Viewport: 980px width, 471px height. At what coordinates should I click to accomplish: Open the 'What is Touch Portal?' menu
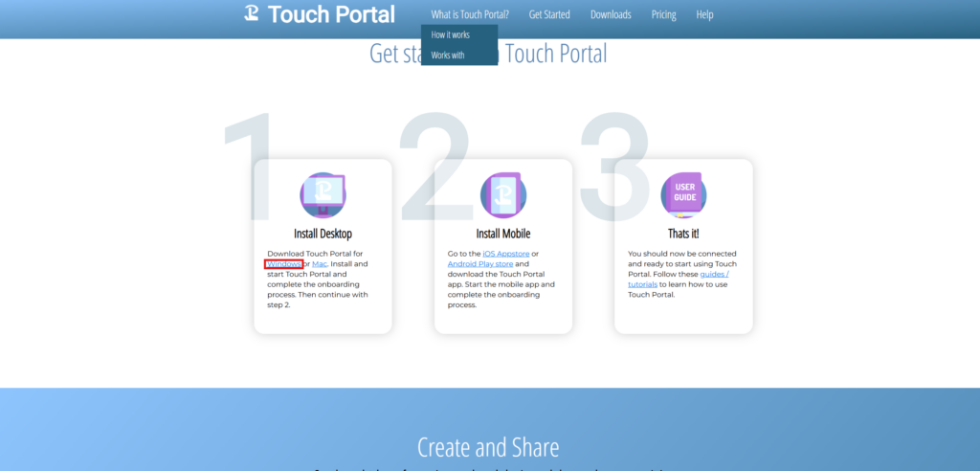470,14
